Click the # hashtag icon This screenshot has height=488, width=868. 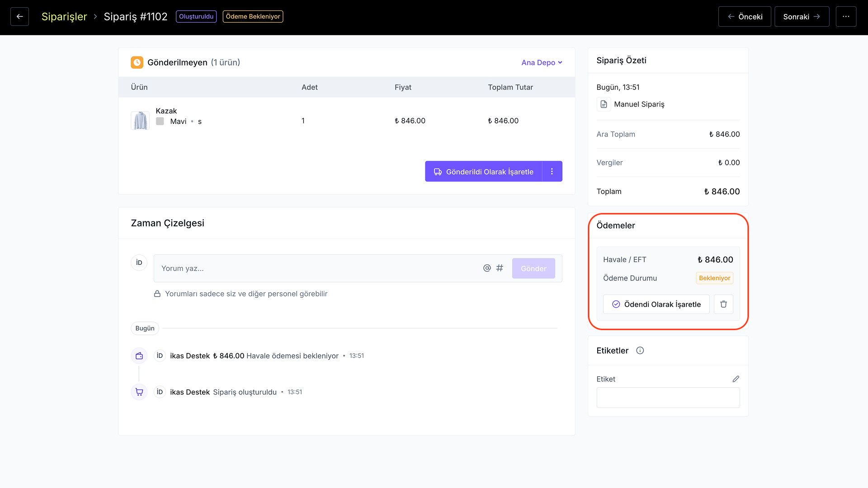(x=500, y=268)
